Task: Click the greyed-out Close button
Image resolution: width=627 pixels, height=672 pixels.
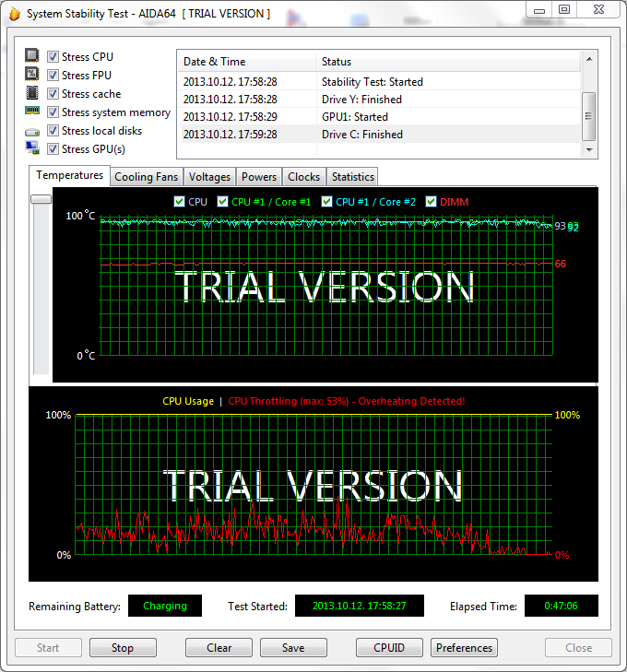Action: tap(578, 647)
